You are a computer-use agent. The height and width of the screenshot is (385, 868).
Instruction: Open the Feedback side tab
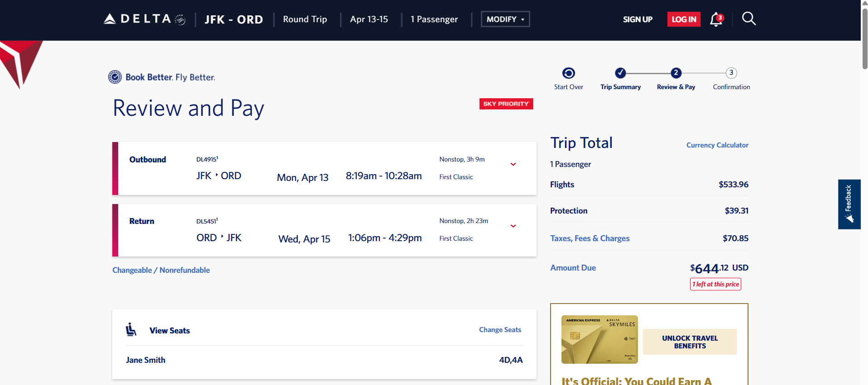[x=849, y=204]
